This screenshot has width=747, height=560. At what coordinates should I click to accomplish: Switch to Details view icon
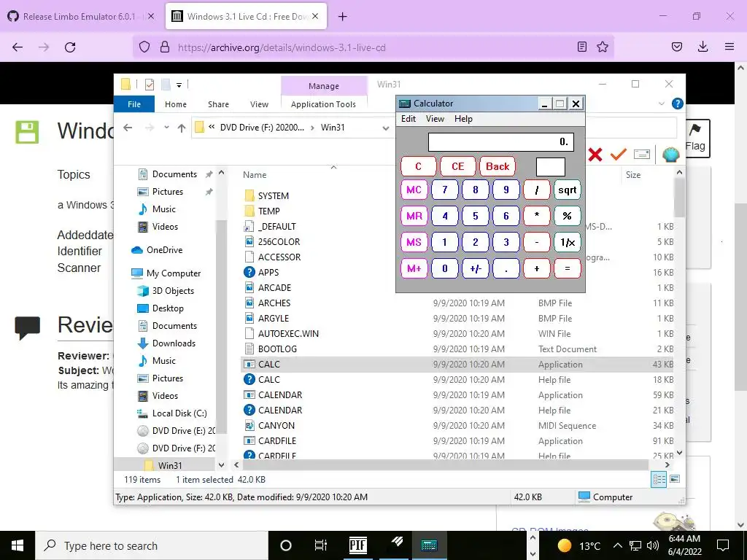659,479
